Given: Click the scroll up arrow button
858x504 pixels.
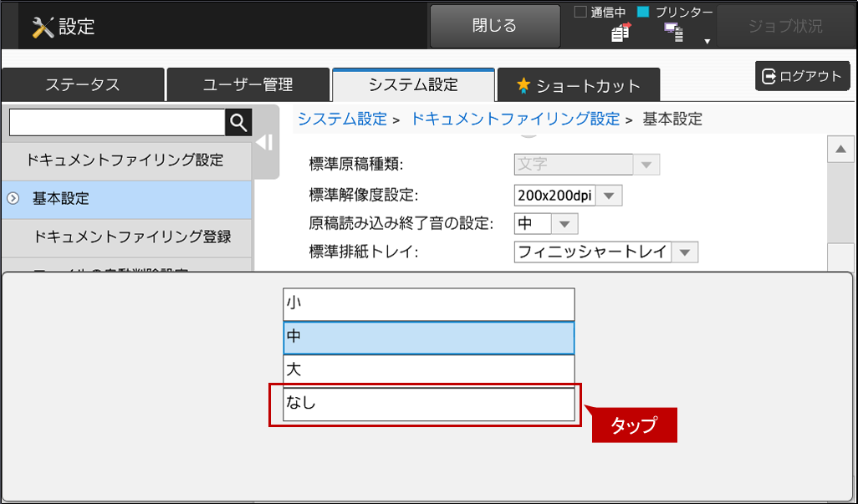Looking at the screenshot, I should (x=840, y=150).
